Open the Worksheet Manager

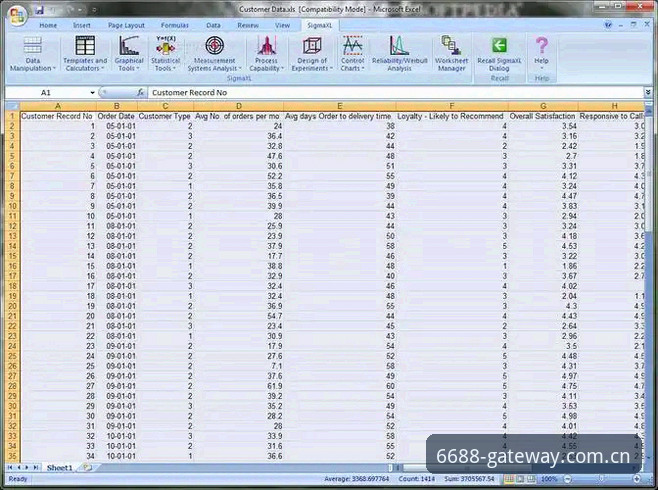(x=452, y=54)
